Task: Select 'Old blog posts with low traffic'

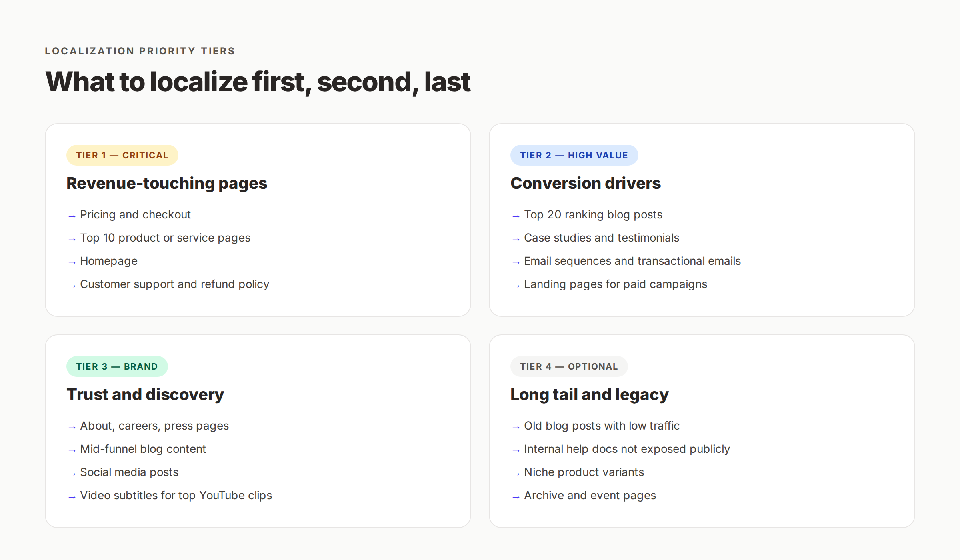Action: 602,426
